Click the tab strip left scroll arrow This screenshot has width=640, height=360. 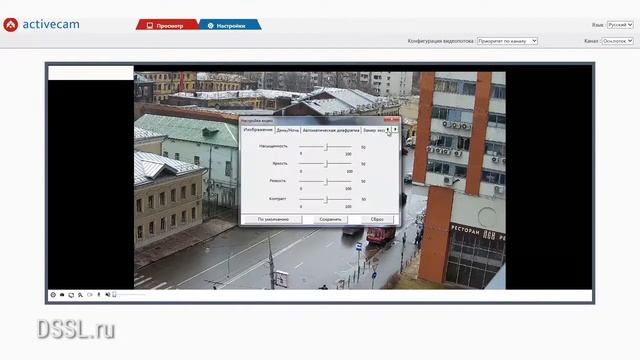click(x=388, y=130)
